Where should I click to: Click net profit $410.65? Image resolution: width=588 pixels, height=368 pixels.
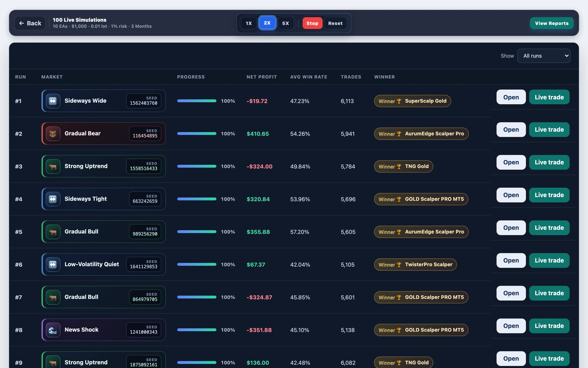257,134
